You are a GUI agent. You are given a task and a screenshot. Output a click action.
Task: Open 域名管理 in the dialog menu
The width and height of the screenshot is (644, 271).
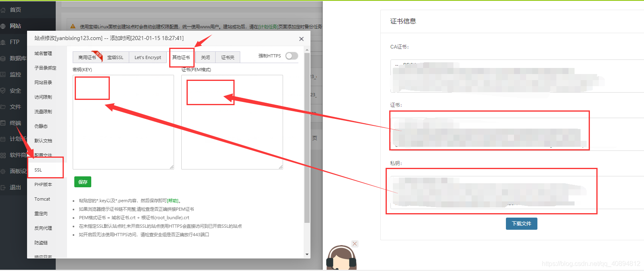(x=43, y=53)
